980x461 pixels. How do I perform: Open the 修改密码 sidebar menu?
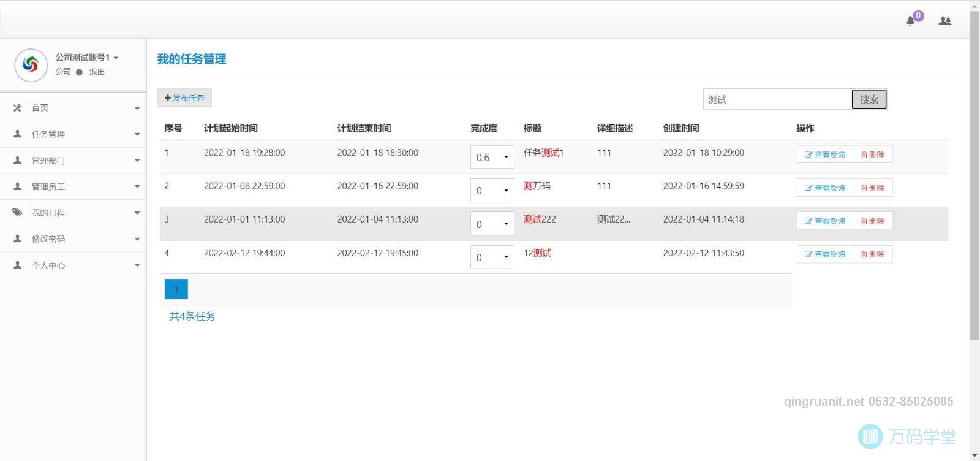pyautogui.click(x=73, y=238)
